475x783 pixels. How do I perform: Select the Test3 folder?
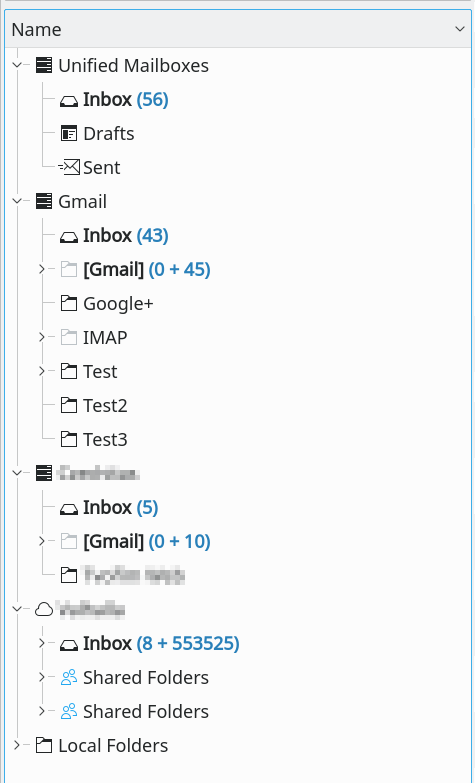point(105,439)
